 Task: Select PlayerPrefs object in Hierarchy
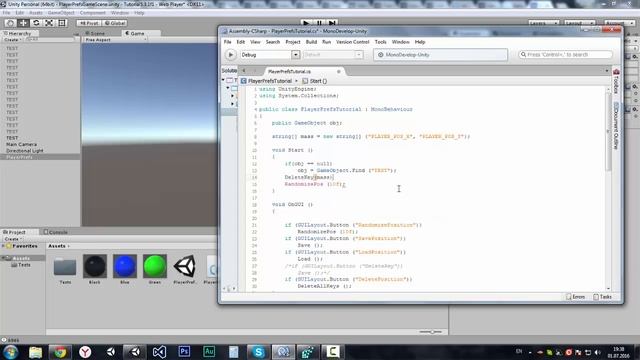click(19, 157)
